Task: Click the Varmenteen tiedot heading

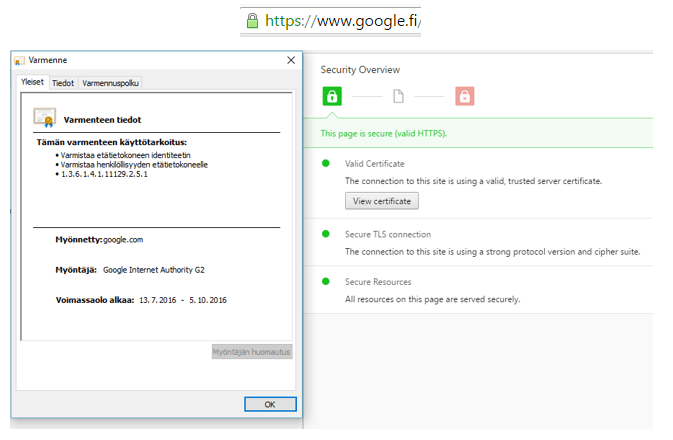Action: pyautogui.click(x=102, y=120)
